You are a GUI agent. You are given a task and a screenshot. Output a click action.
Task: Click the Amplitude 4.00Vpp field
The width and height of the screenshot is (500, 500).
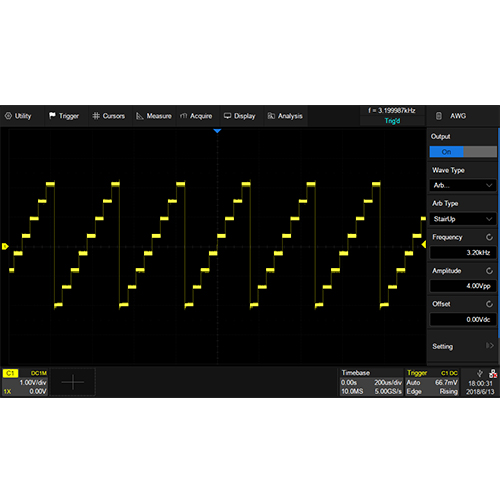click(463, 286)
